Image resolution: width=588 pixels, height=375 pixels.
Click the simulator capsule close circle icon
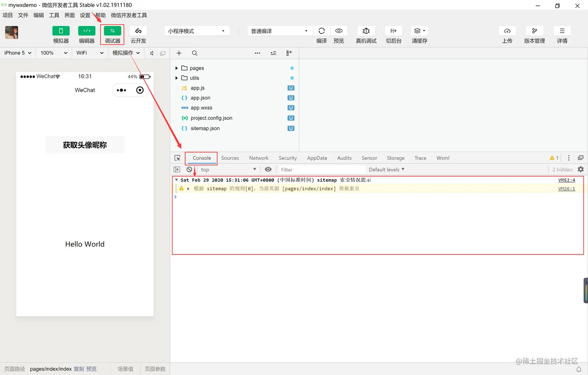(140, 90)
